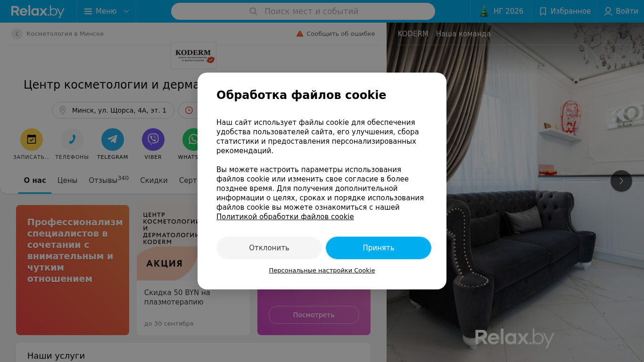The width and height of the screenshot is (644, 362).
Task: Click the Поиск мест и событий search field
Action: click(303, 11)
